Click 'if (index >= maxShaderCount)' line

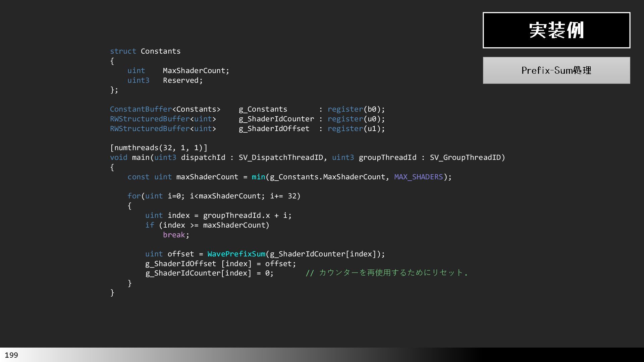207,225
